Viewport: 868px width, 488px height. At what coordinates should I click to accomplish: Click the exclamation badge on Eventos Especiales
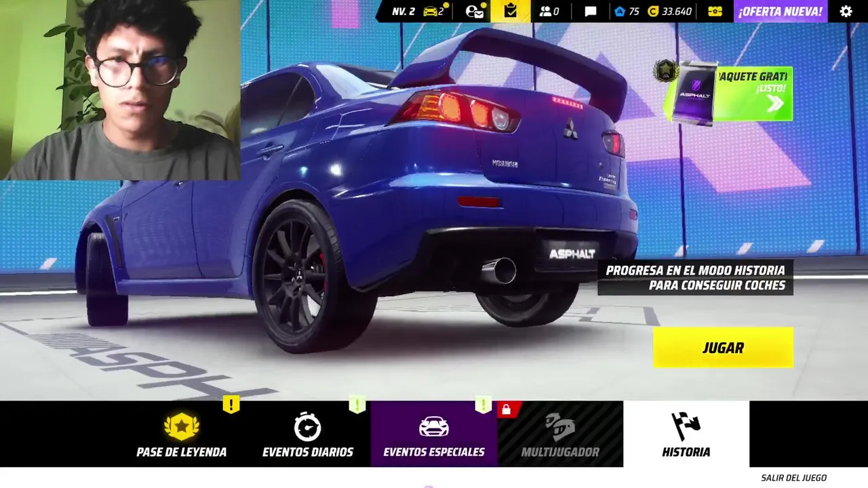(x=483, y=405)
